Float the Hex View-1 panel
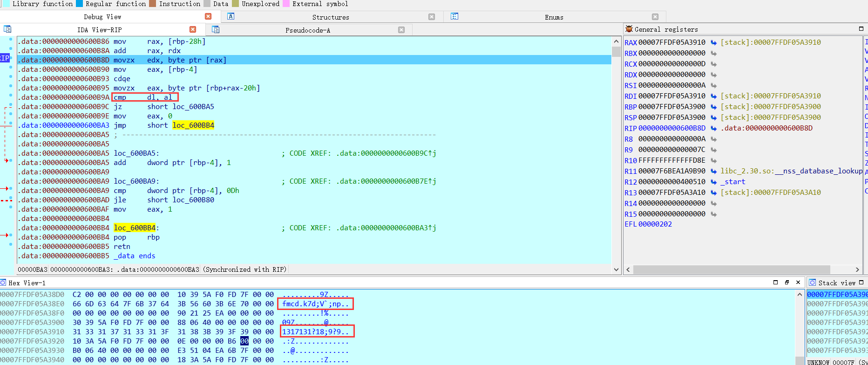 [x=787, y=282]
